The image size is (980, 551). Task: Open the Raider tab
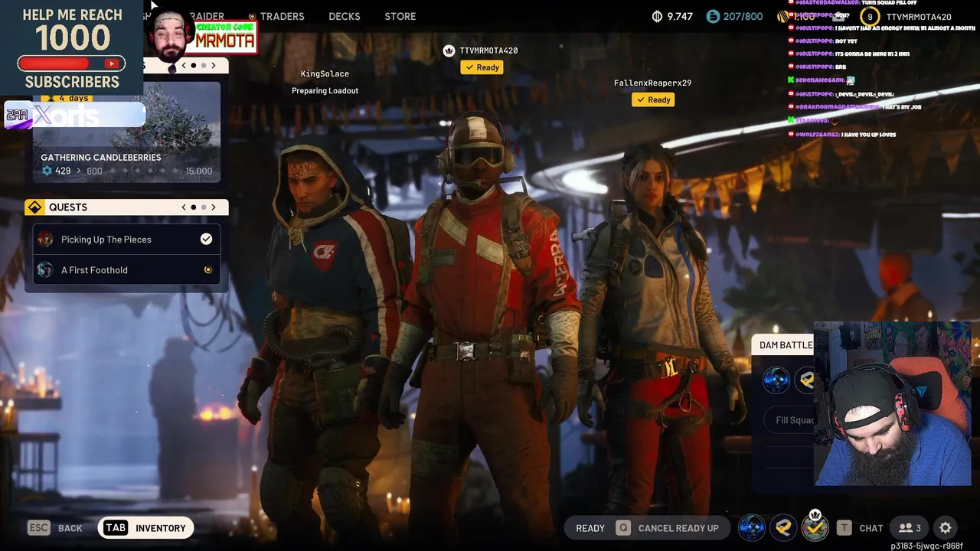207,16
